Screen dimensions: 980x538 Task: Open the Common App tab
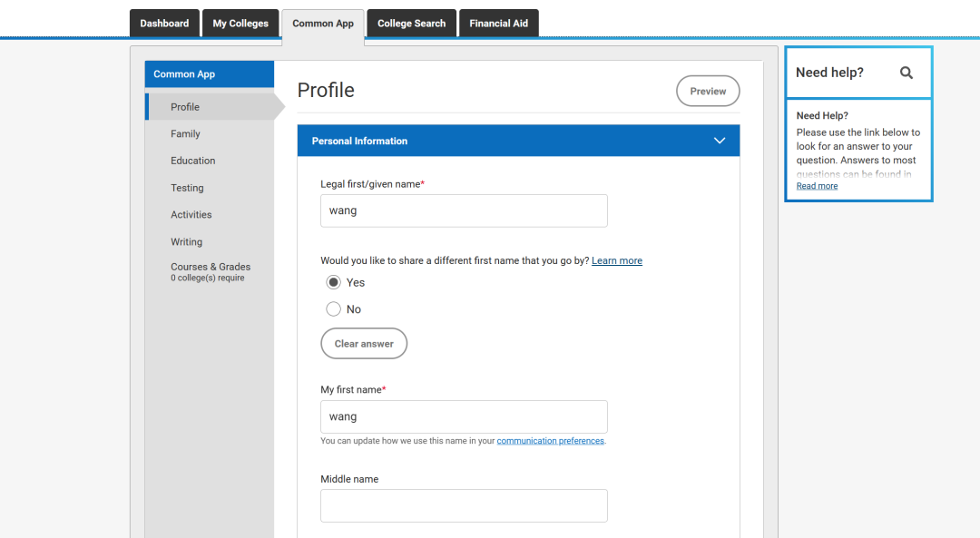(x=323, y=24)
